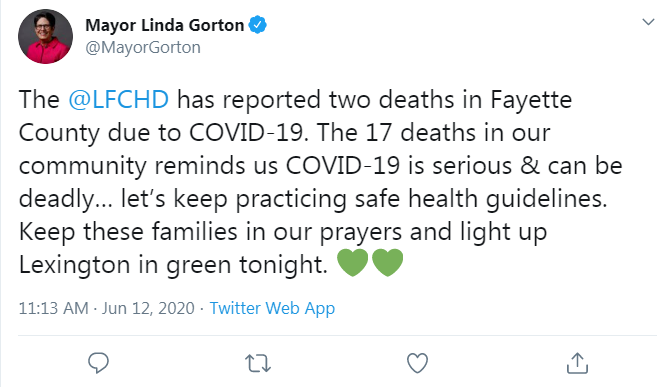
Task: Expand the tweet options chevron menu
Action: click(648, 21)
